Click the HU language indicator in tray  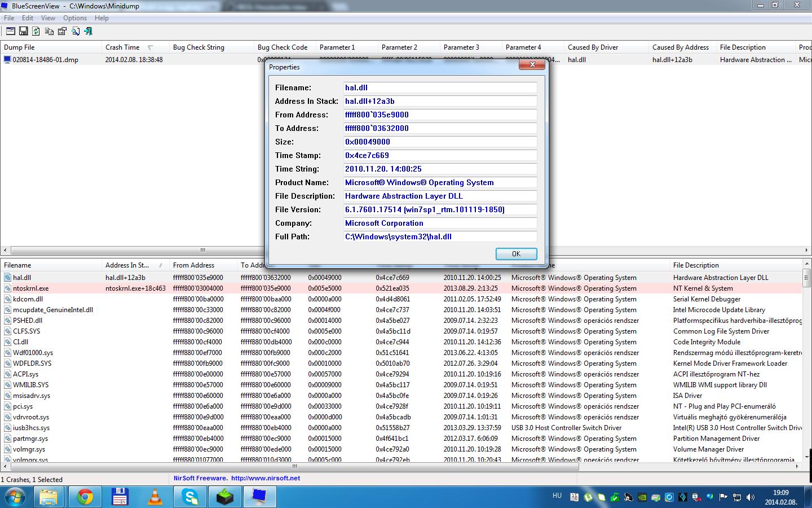click(557, 496)
